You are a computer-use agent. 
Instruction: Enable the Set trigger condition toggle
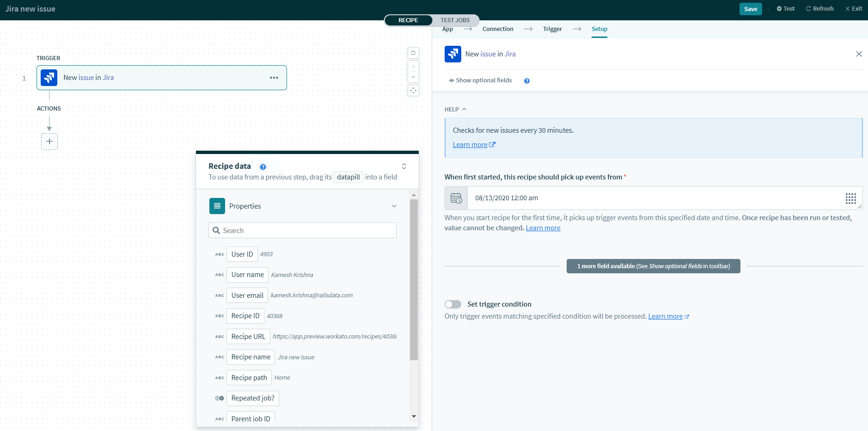[x=453, y=304]
